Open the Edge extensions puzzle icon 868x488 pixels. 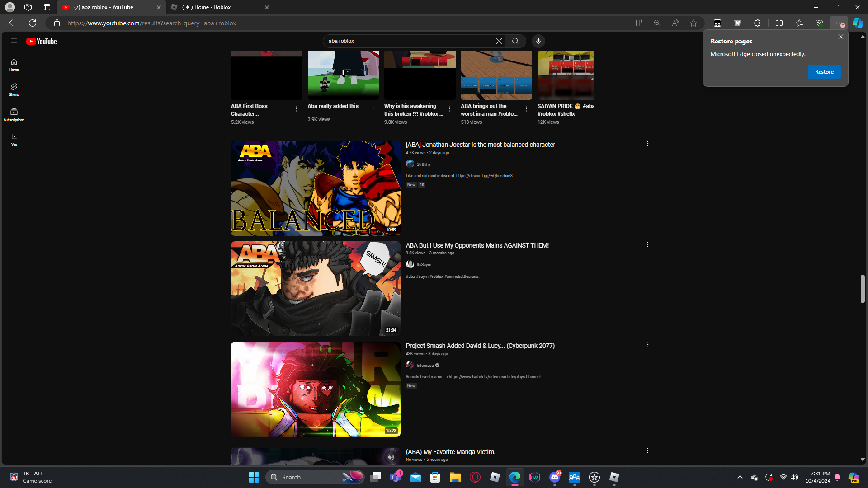[757, 23]
